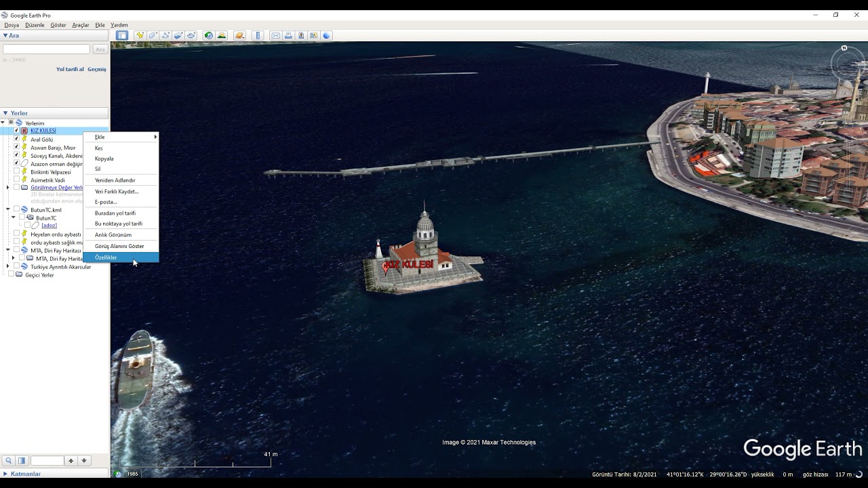Uncheck the KIZ KULESİ checkbox
Image resolution: width=868 pixels, height=488 pixels.
16,130
